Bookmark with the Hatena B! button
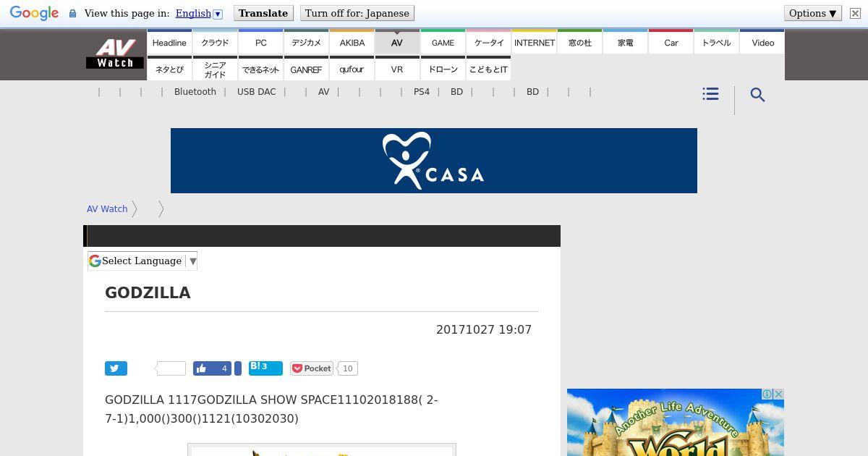The height and width of the screenshot is (456, 868). (x=265, y=368)
